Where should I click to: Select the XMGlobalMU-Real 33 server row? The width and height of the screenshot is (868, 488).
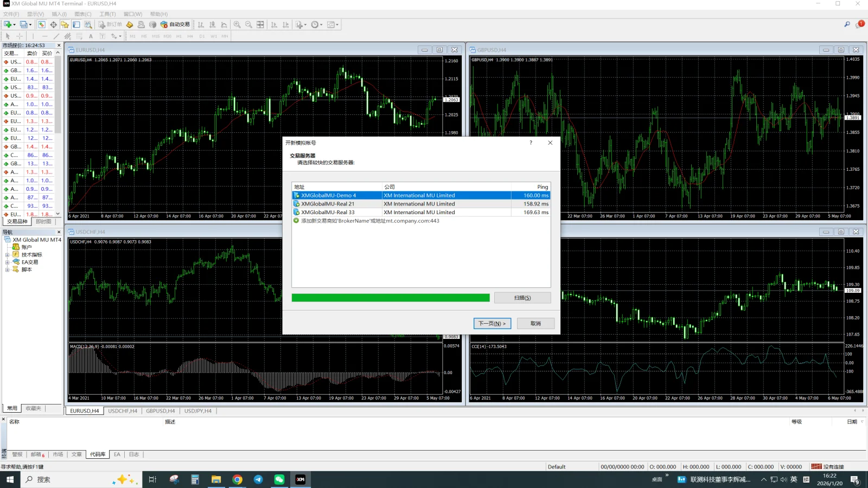(421, 213)
